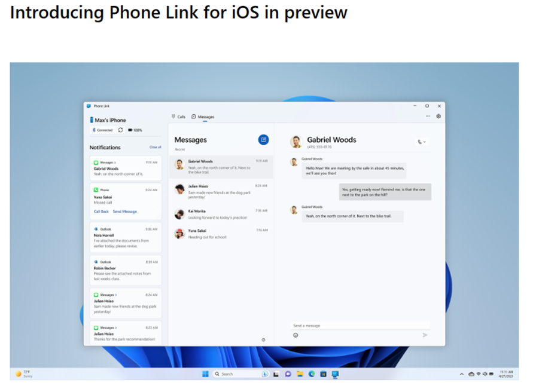The image size is (536, 392).
Task: Open the three-dot more options menu
Action: pos(428,116)
